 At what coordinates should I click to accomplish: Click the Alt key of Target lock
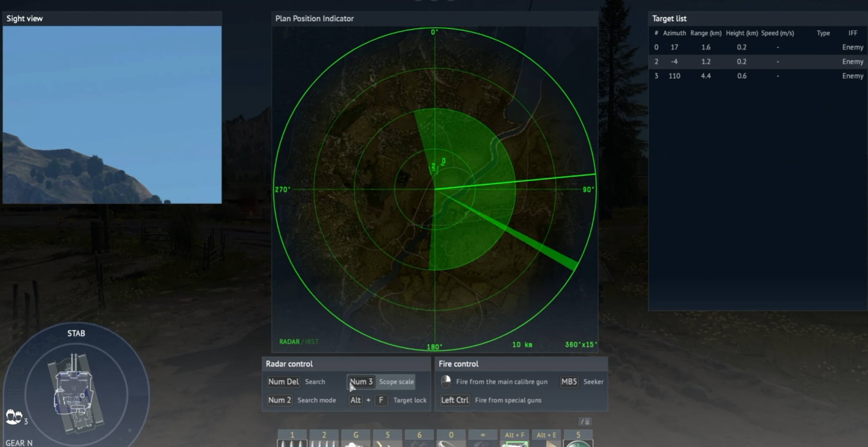355,400
